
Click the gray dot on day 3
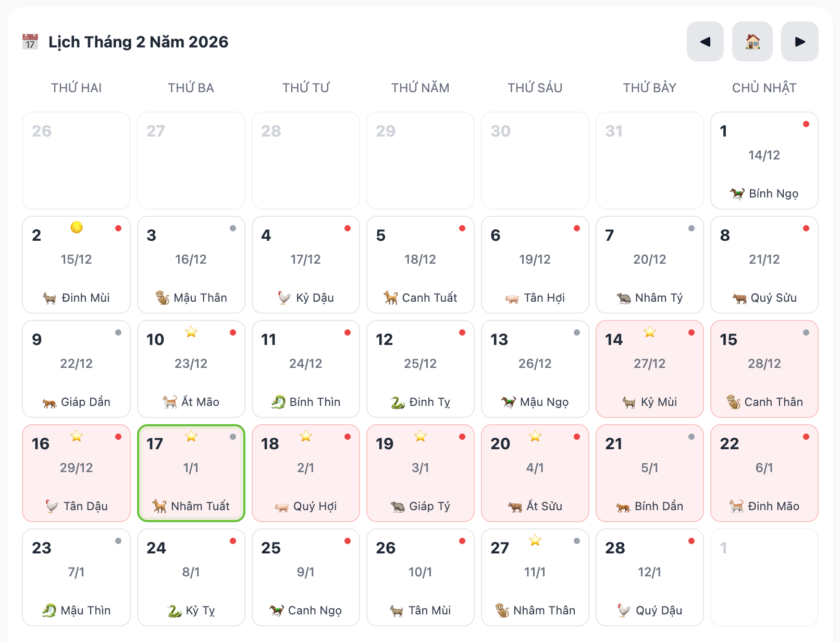click(233, 228)
